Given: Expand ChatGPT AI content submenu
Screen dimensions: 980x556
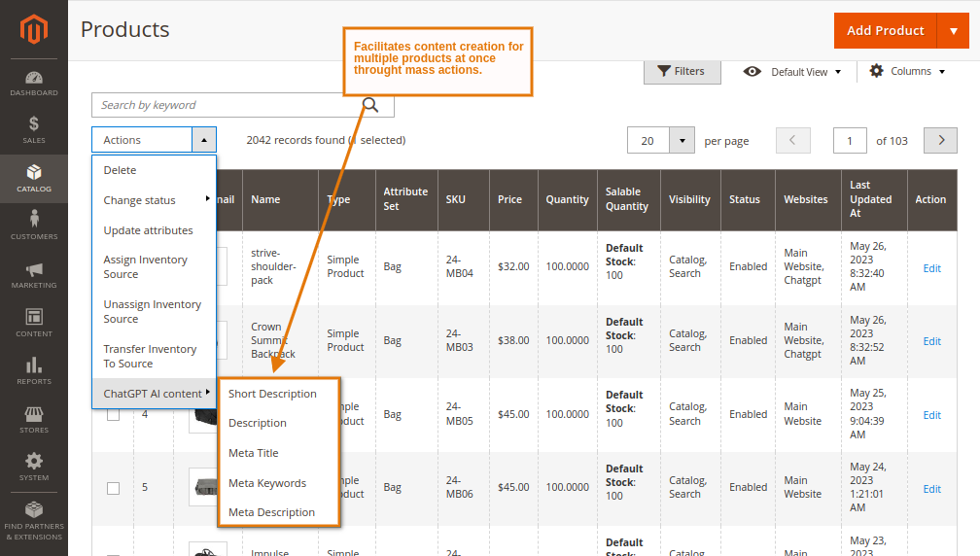Looking at the screenshot, I should [x=154, y=394].
